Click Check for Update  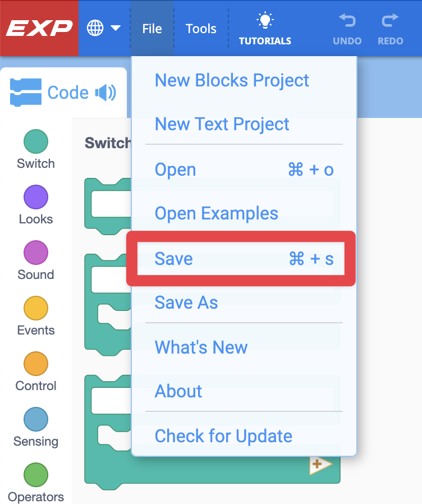pyautogui.click(x=222, y=436)
